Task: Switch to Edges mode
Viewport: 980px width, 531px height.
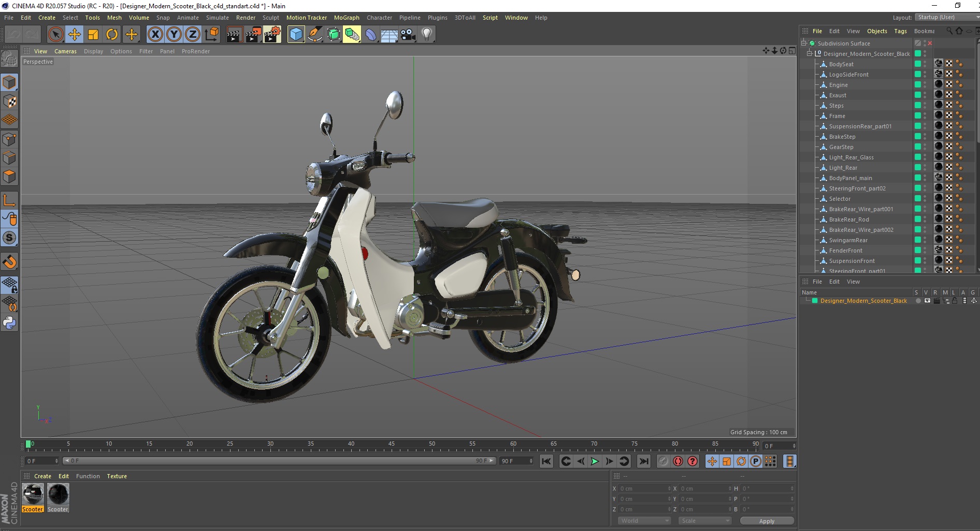Action: tap(9, 158)
